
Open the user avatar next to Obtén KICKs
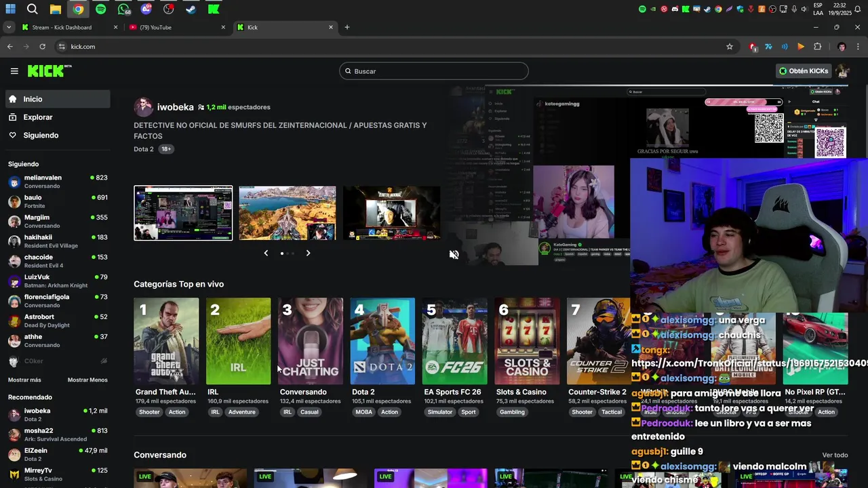coord(842,70)
